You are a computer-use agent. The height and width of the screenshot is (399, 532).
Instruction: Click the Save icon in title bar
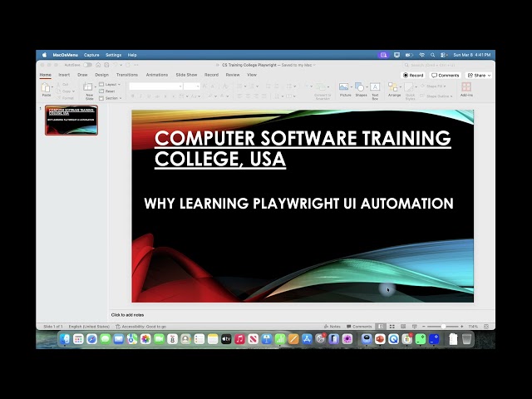tap(106, 65)
